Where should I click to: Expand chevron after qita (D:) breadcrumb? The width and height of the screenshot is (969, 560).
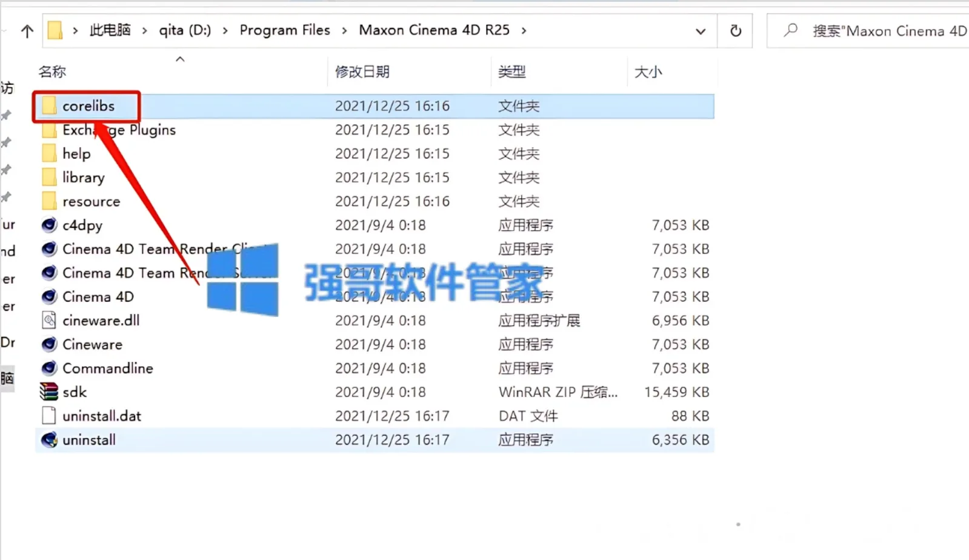click(225, 31)
